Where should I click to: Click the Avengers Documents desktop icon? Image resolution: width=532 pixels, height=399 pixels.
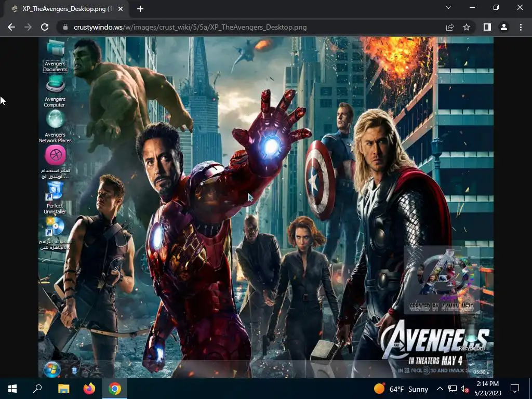(55, 56)
